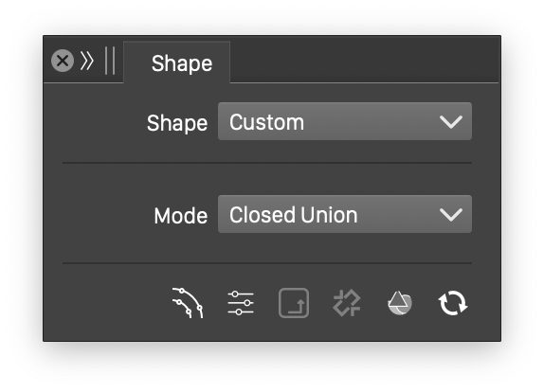Viewport: 544px width, 392px height.
Task: Click the Mode field label
Action: [181, 216]
